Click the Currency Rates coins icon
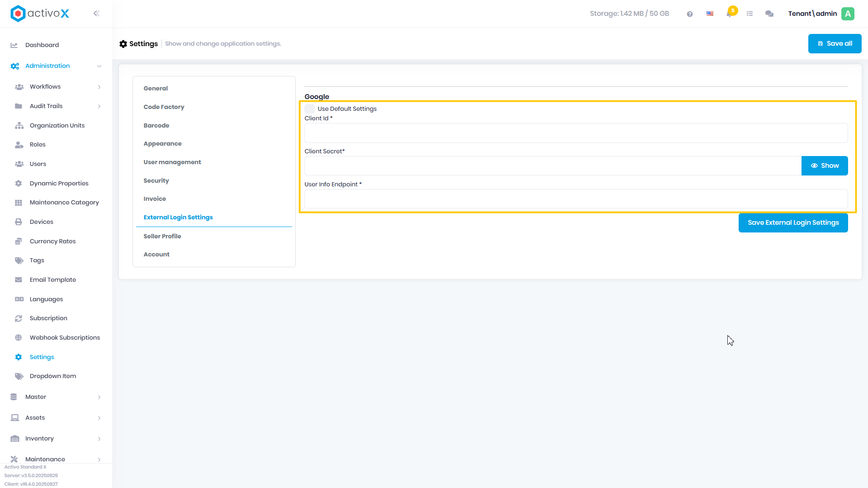The width and height of the screenshot is (868, 488). [19, 242]
